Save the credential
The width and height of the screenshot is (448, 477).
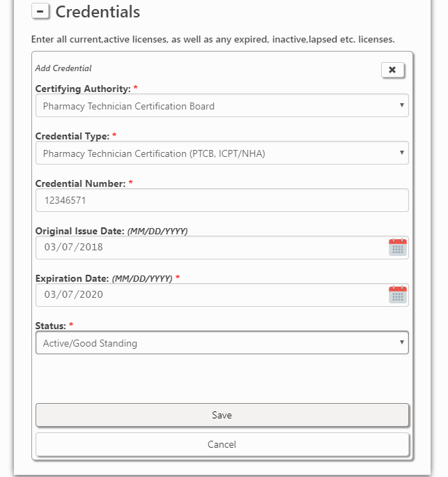222,415
